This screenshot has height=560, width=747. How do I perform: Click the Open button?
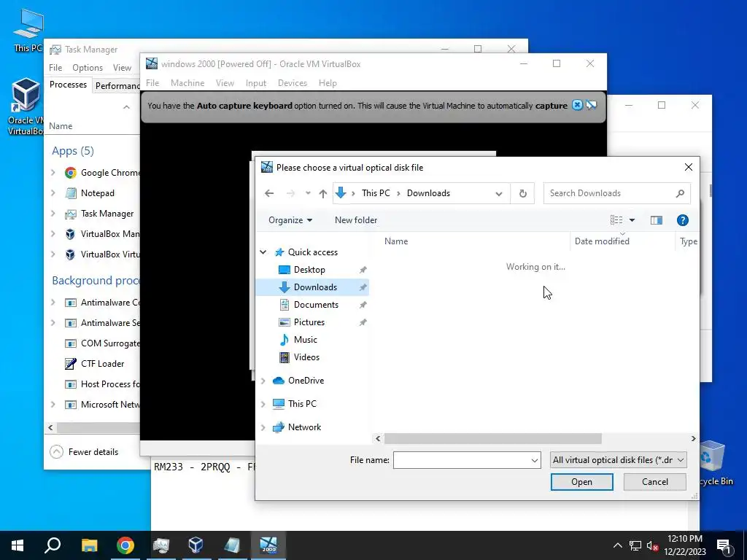581,482
